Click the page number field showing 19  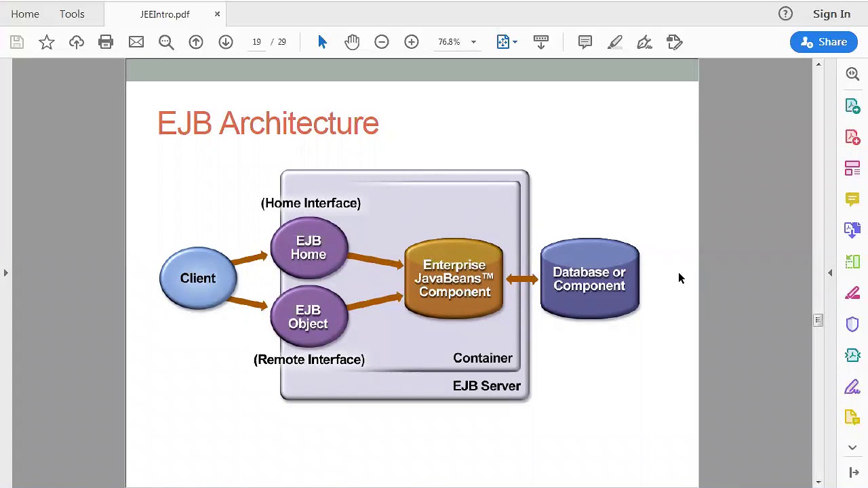pyautogui.click(x=257, y=42)
